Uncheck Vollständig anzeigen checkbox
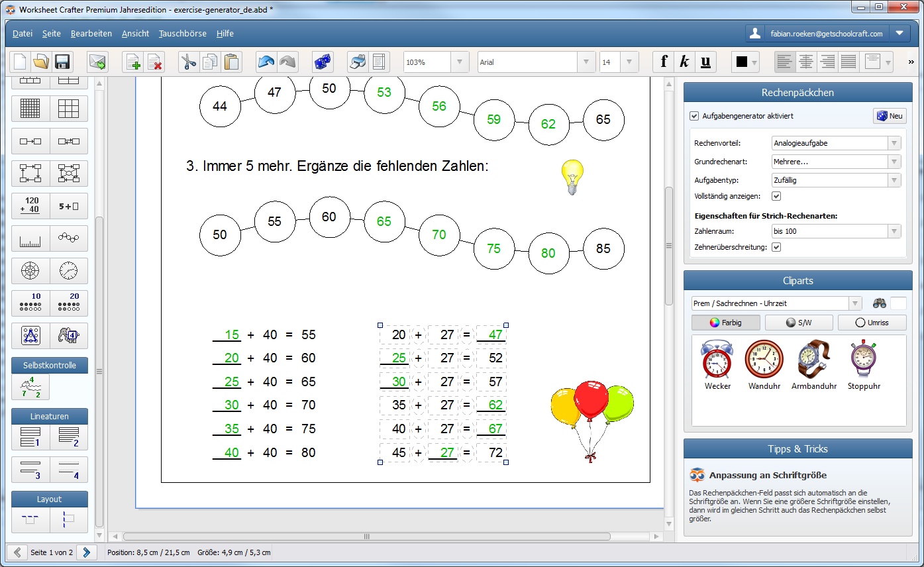Viewport: 924px width, 567px height. [776, 197]
